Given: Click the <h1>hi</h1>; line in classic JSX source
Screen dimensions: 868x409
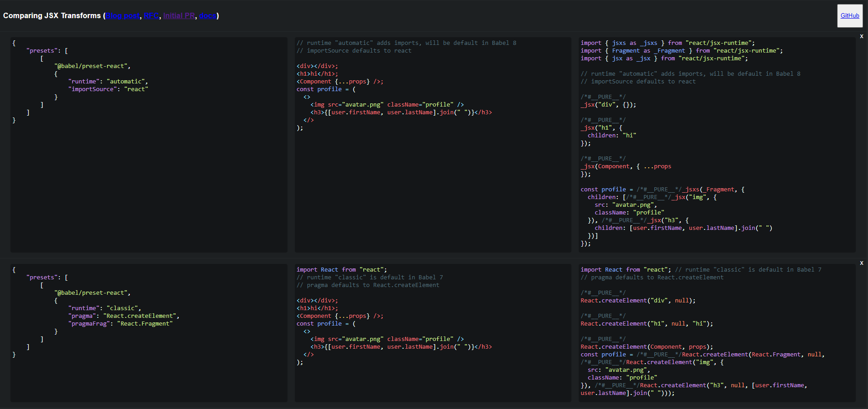Looking at the screenshot, I should pos(317,308).
